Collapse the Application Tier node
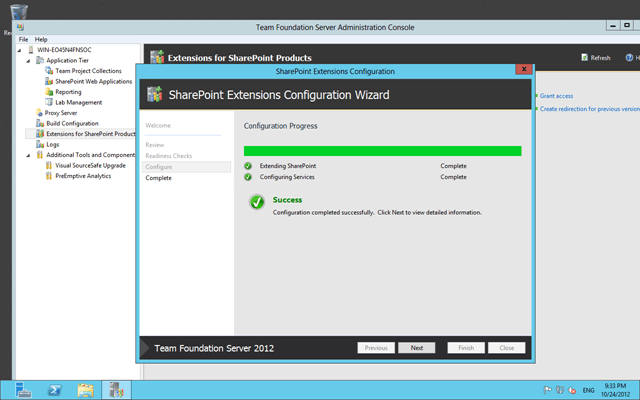 (x=28, y=60)
